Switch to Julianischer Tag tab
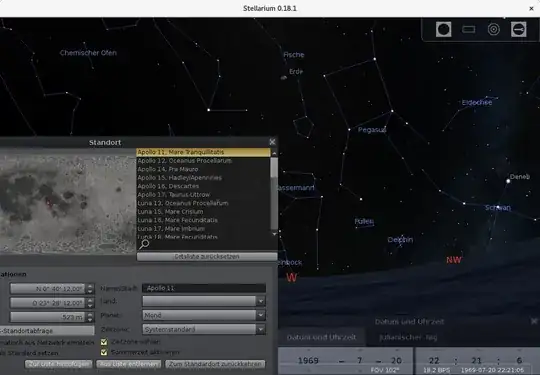The height and width of the screenshot is (375, 540). click(408, 337)
